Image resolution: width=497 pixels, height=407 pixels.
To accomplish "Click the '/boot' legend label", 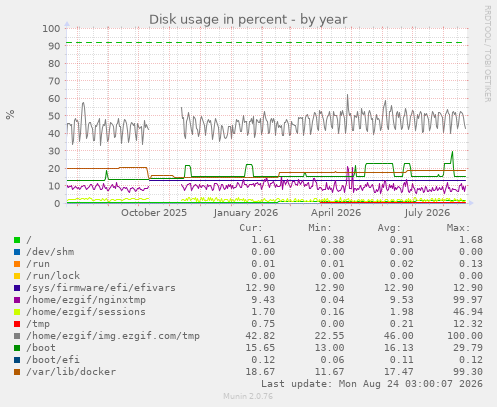I will [x=41, y=348].
